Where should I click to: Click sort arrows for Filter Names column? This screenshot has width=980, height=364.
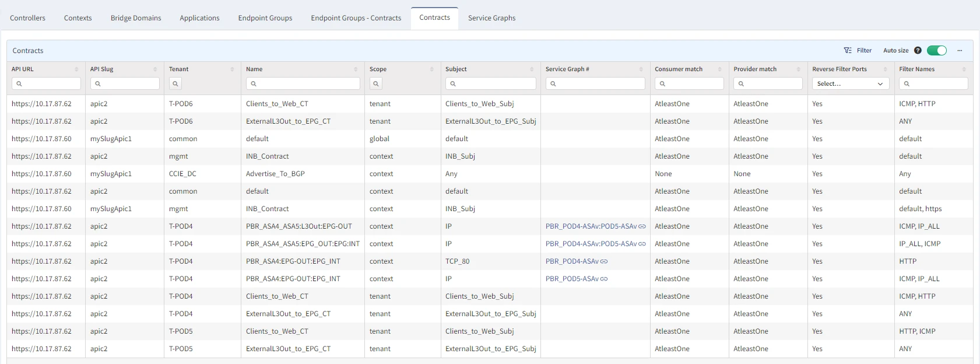(x=964, y=69)
